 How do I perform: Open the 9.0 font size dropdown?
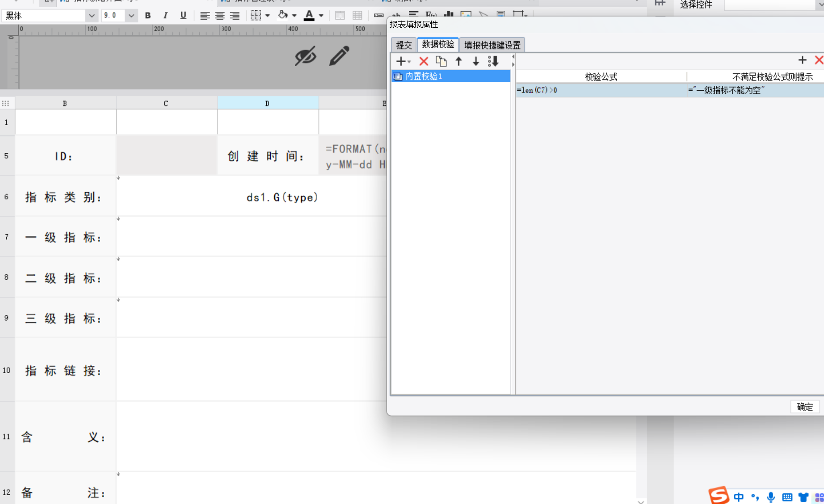tap(131, 16)
